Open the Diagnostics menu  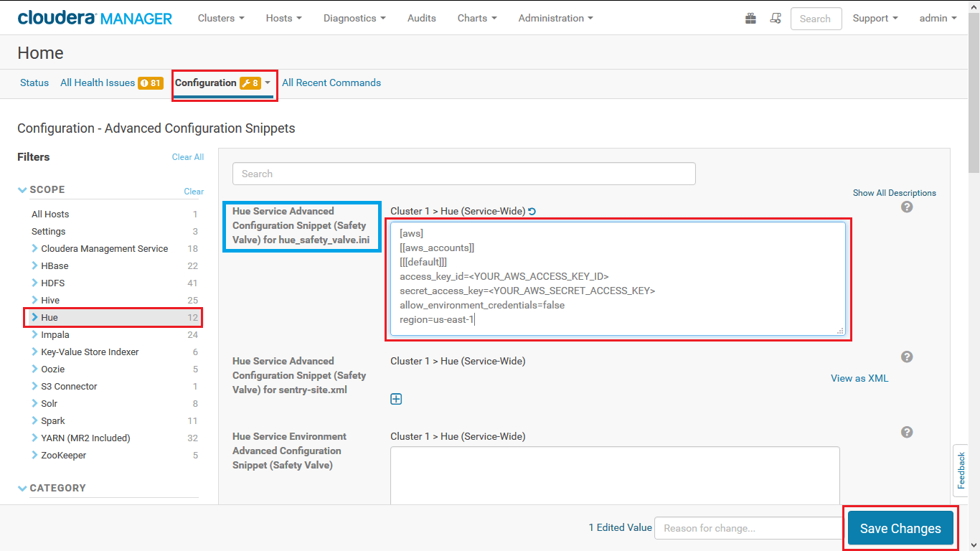pyautogui.click(x=354, y=18)
